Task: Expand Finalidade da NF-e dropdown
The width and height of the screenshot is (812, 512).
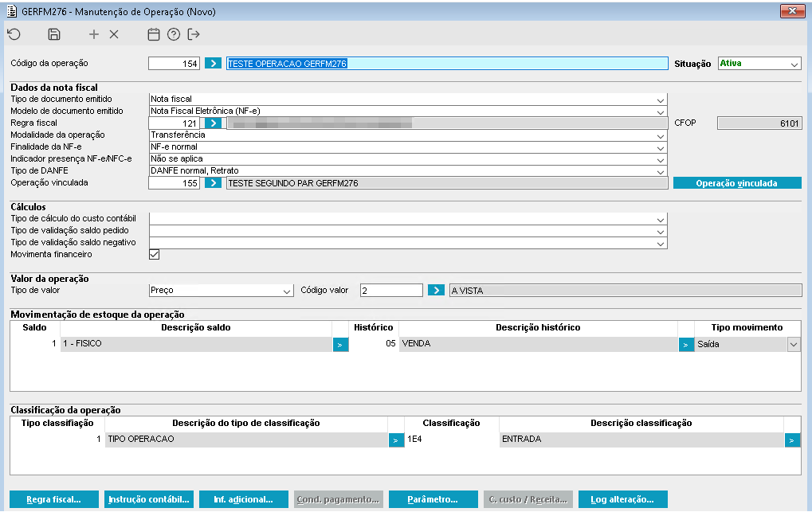Action: (x=661, y=147)
